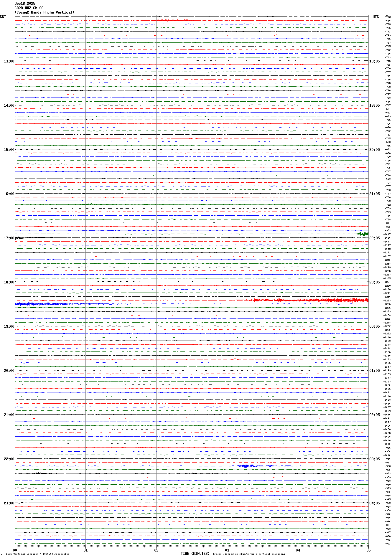Image resolution: width=392 pixels, height=558 pixels.
Task: Click the 00:05 UTC time label
Action: pos(374,326)
